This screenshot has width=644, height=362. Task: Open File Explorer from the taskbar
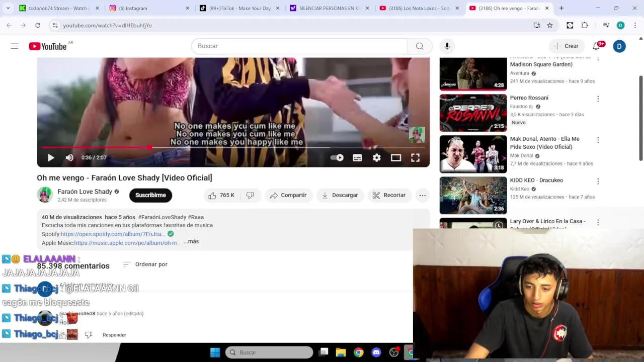coord(341,352)
